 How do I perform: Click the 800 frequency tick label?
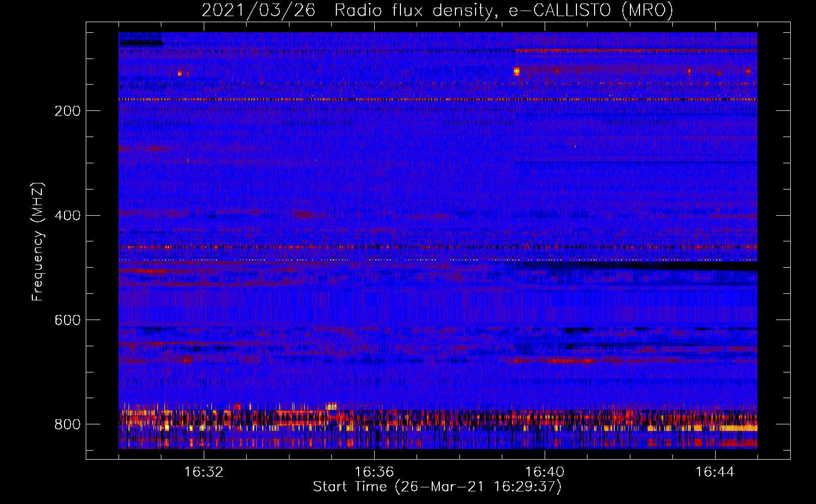pyautogui.click(x=68, y=424)
